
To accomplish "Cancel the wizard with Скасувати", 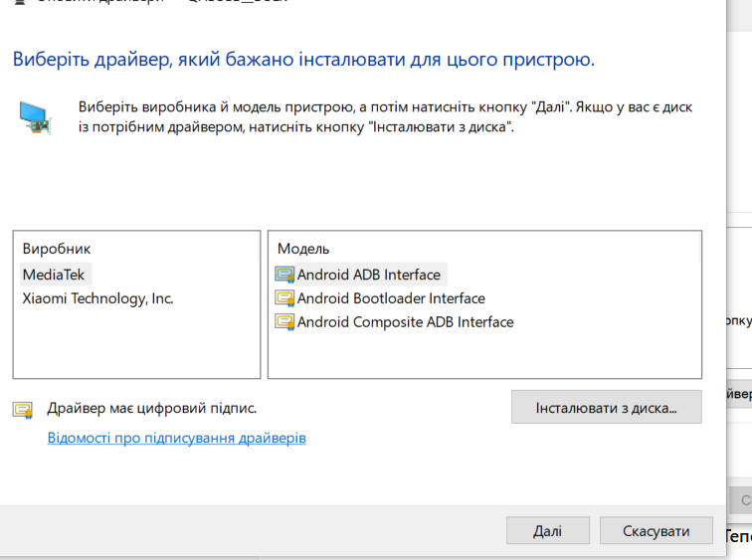I will (657, 531).
